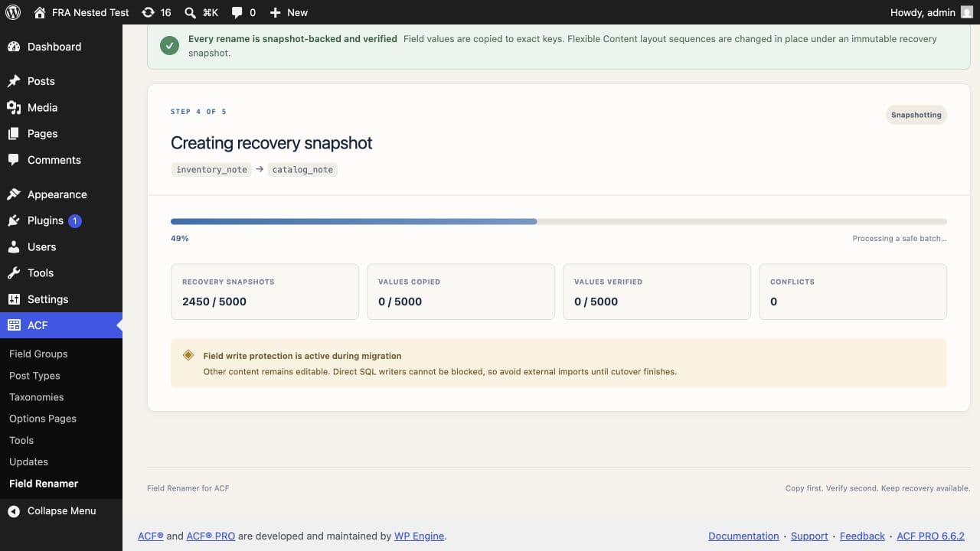Open the Pages menu item

61,134
